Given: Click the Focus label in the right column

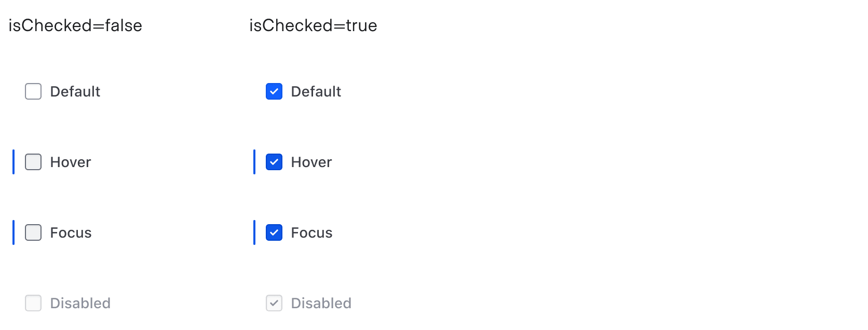Looking at the screenshot, I should click(311, 233).
